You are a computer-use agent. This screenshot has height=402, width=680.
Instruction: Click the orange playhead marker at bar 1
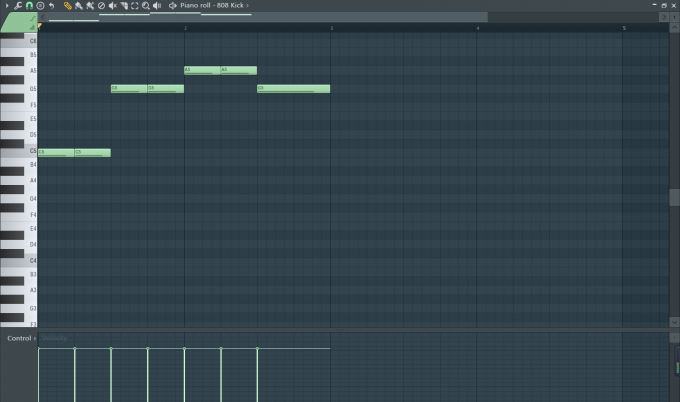(x=39, y=26)
